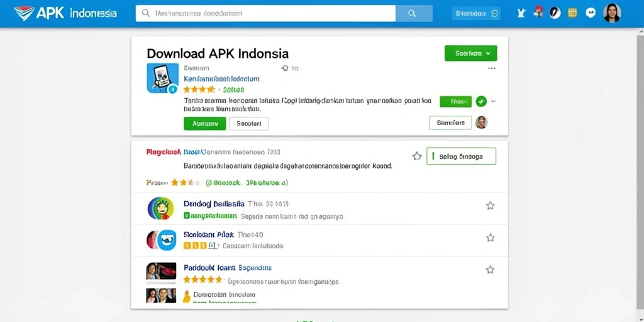Click the yellow person icon at the list bottom

186,296
